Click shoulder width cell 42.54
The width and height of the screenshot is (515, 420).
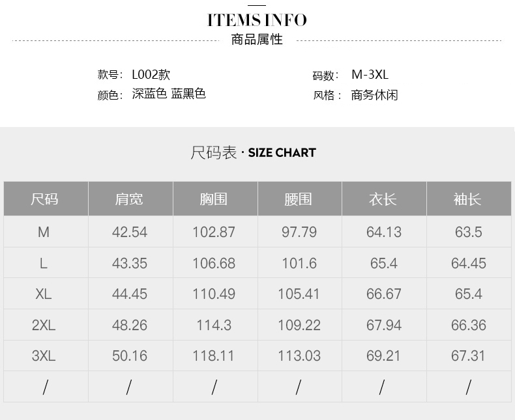130,232
